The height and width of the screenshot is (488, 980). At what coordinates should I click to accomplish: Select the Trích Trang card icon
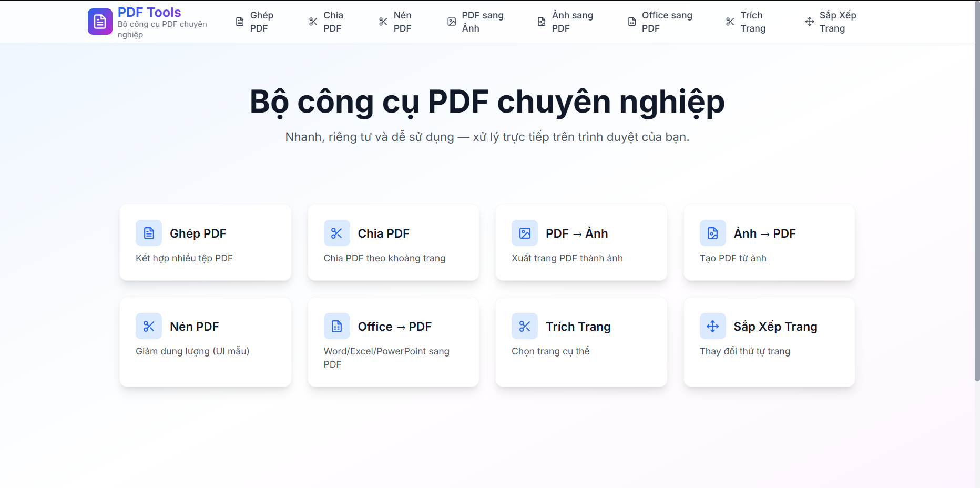pyautogui.click(x=524, y=326)
